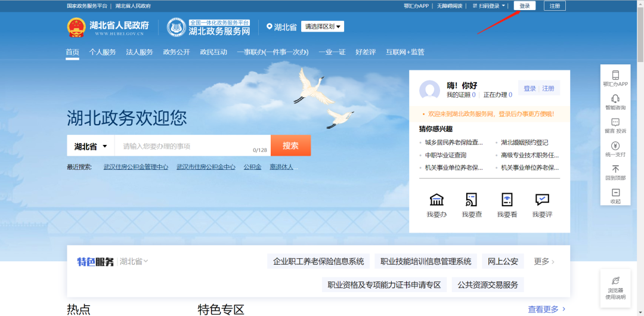Click recent search 公积金
Image resolution: width=644 pixels, height=316 pixels.
[x=252, y=168]
